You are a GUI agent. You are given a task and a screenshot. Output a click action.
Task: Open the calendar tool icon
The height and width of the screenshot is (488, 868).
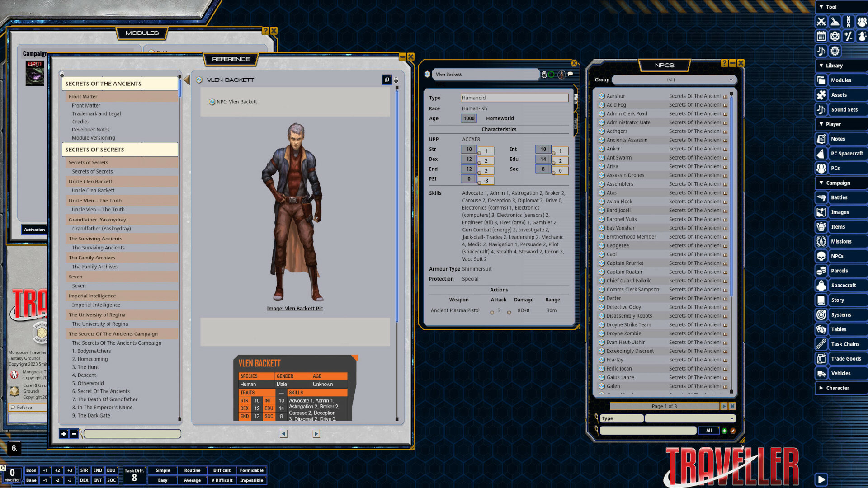click(821, 36)
